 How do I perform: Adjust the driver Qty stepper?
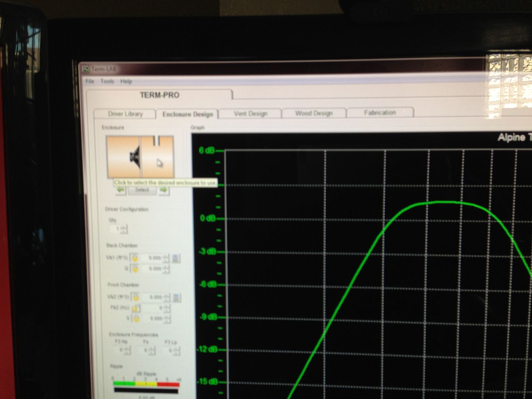124,229
